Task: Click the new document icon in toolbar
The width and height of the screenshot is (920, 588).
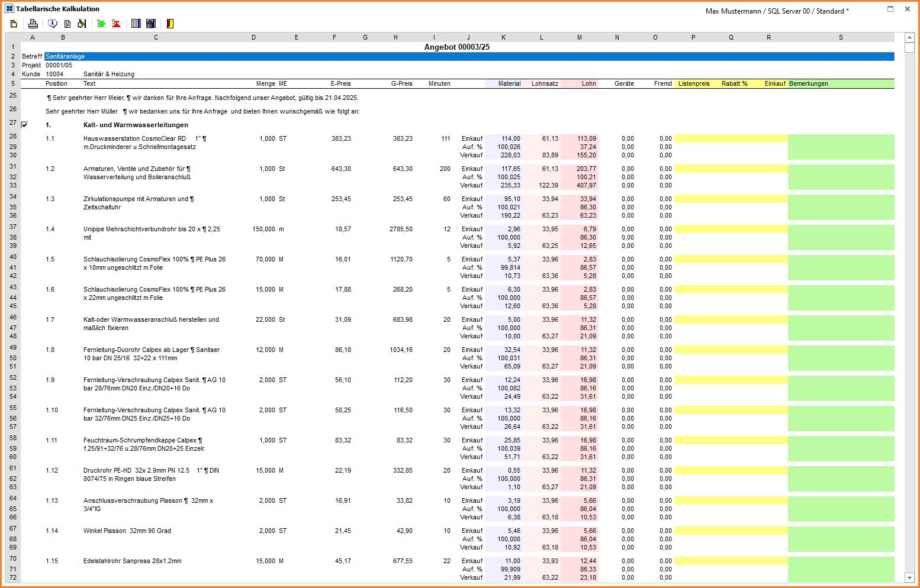Action: pos(14,24)
